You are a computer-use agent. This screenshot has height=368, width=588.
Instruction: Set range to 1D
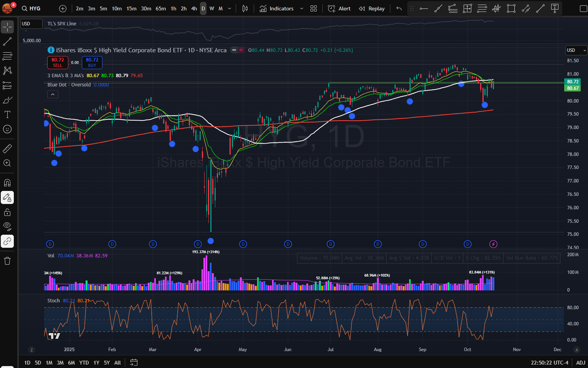point(27,363)
